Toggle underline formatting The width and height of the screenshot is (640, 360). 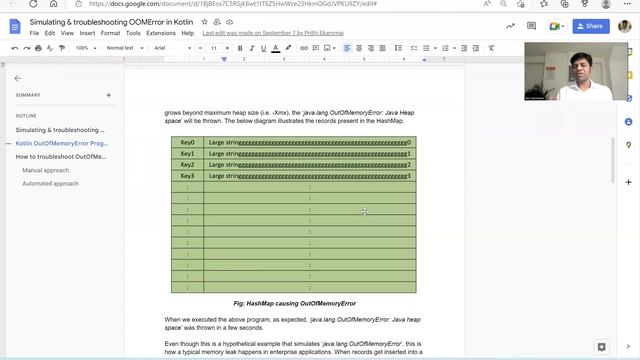click(264, 48)
